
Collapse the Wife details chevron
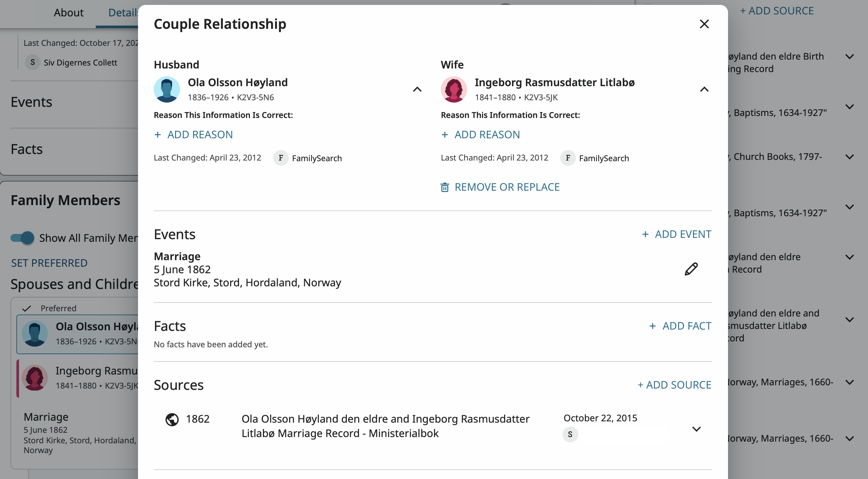pos(704,89)
